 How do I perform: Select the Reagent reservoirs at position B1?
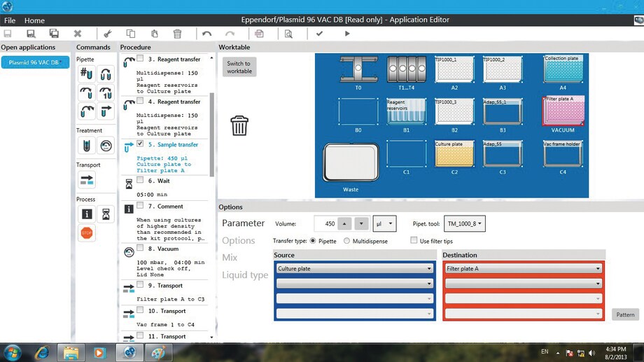pos(406,111)
